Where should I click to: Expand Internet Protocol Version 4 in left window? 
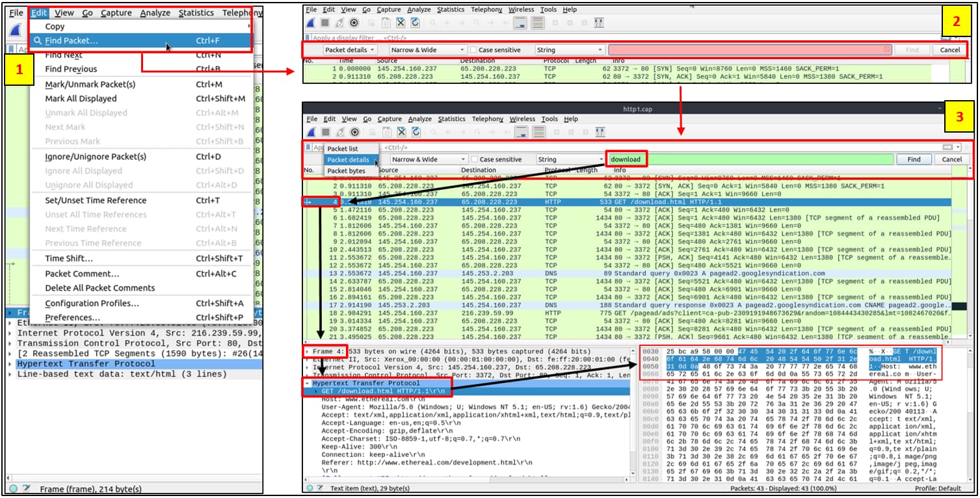pyautogui.click(x=10, y=333)
